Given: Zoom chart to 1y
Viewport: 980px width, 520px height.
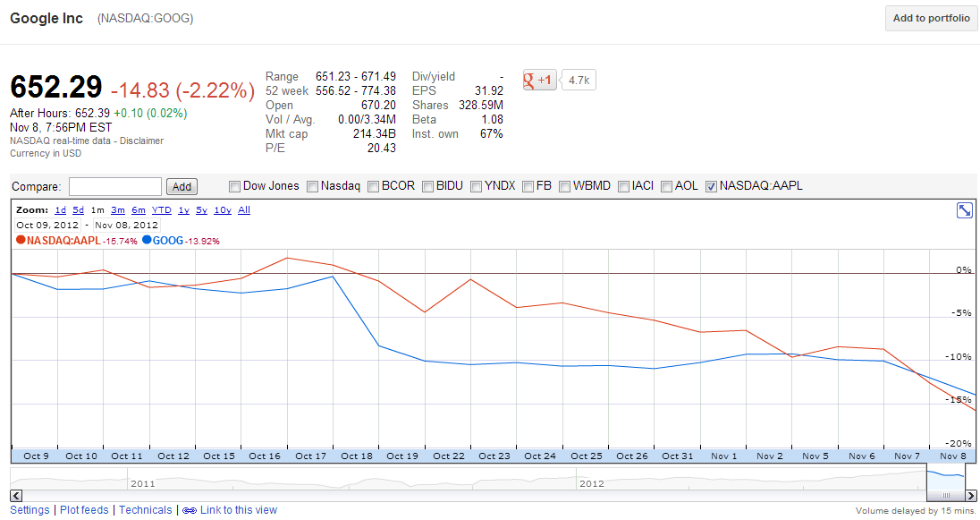Looking at the screenshot, I should (184, 210).
